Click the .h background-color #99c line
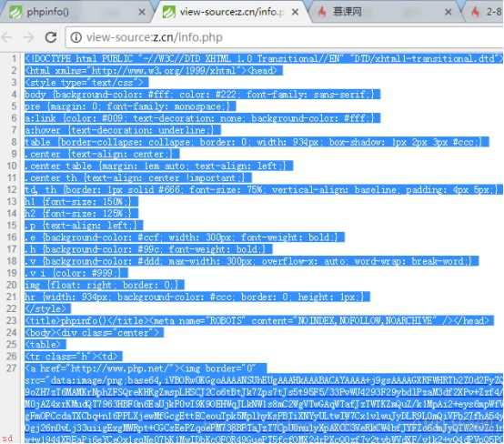Viewport: 504px width, 444px height. click(148, 249)
